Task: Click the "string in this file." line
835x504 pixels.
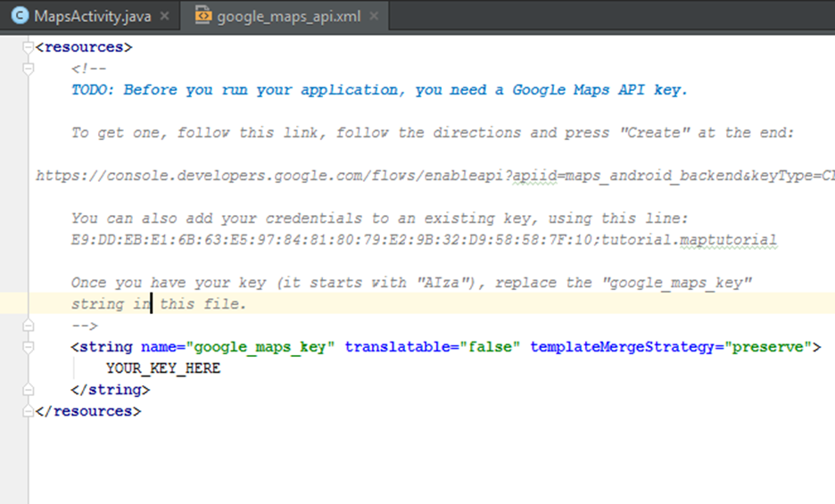Action: coord(159,304)
